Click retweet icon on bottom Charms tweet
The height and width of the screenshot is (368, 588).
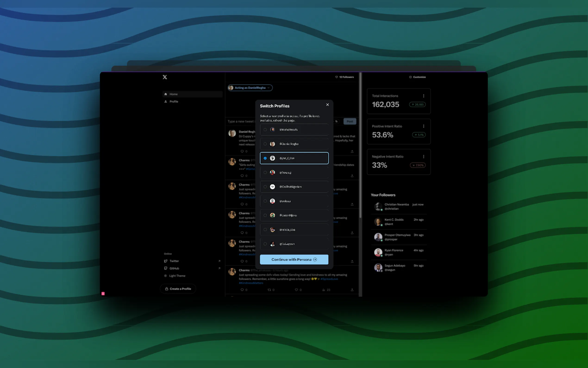point(269,290)
